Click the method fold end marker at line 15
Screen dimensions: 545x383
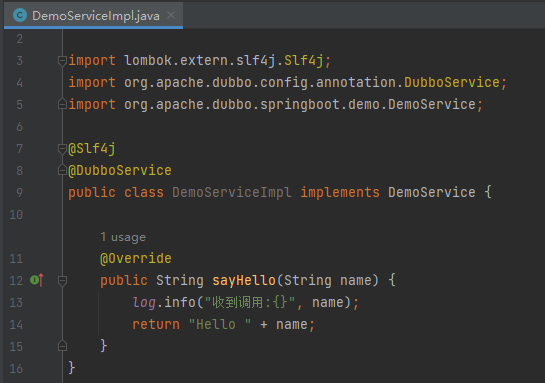pyautogui.click(x=62, y=346)
